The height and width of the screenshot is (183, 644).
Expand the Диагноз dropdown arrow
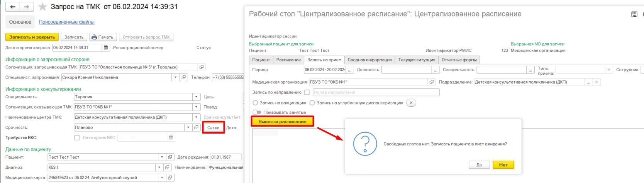pos(159,168)
